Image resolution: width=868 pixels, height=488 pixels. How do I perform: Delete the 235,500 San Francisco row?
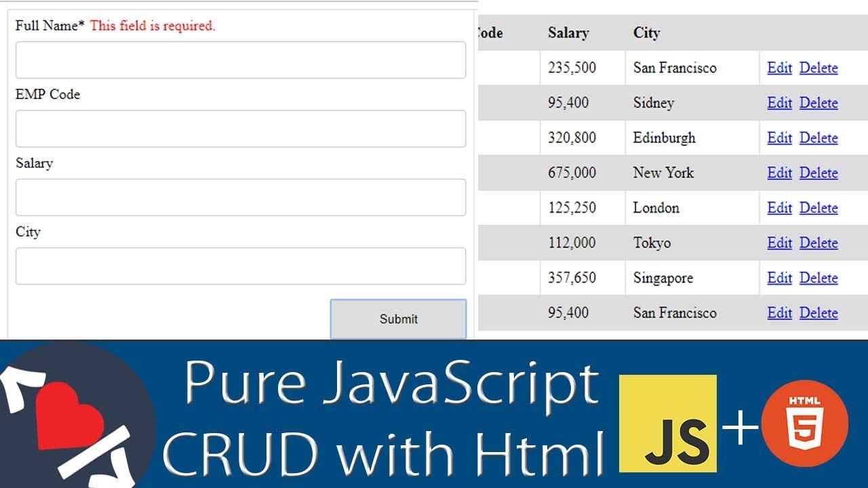coord(818,68)
